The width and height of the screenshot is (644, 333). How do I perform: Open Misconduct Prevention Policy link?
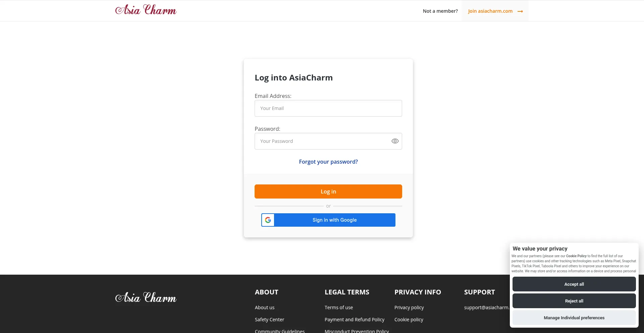click(x=357, y=331)
